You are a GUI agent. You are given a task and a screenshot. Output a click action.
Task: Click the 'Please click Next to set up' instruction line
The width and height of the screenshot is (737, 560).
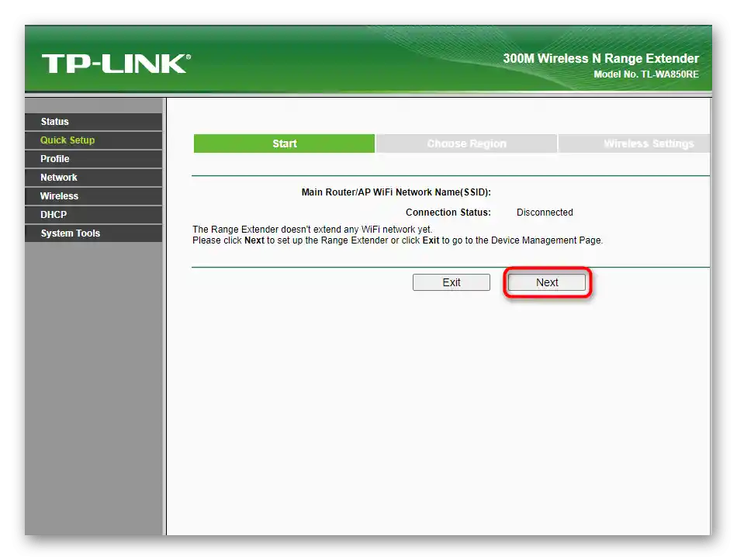[398, 240]
